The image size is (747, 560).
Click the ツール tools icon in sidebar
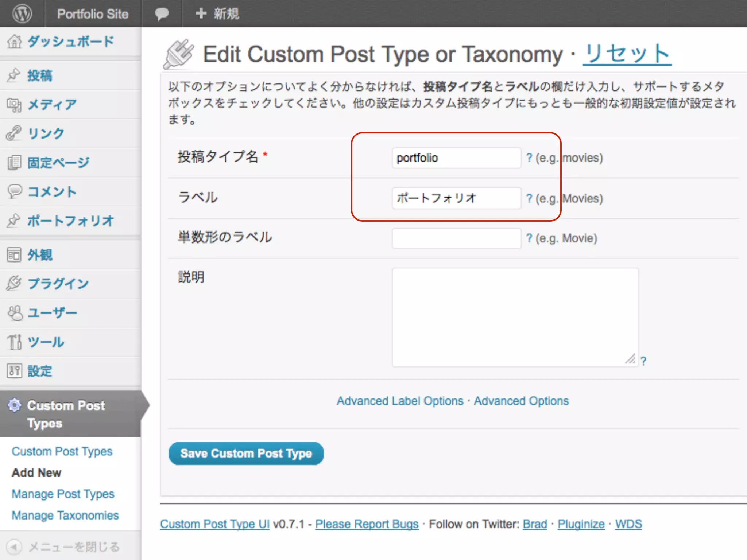pos(14,342)
